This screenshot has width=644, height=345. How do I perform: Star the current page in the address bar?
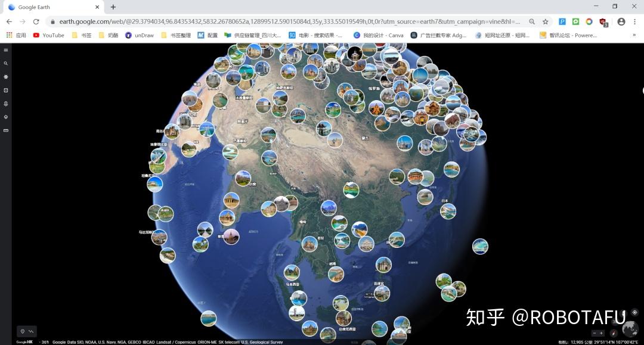(x=545, y=21)
